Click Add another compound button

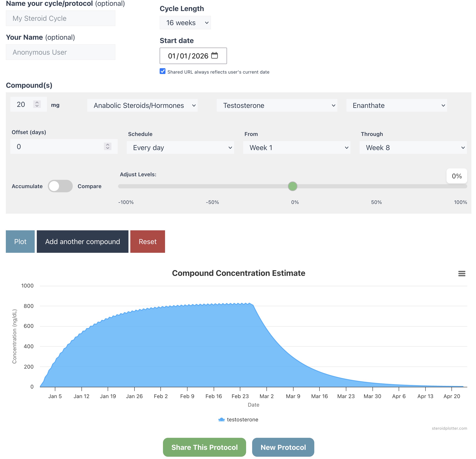coord(82,241)
